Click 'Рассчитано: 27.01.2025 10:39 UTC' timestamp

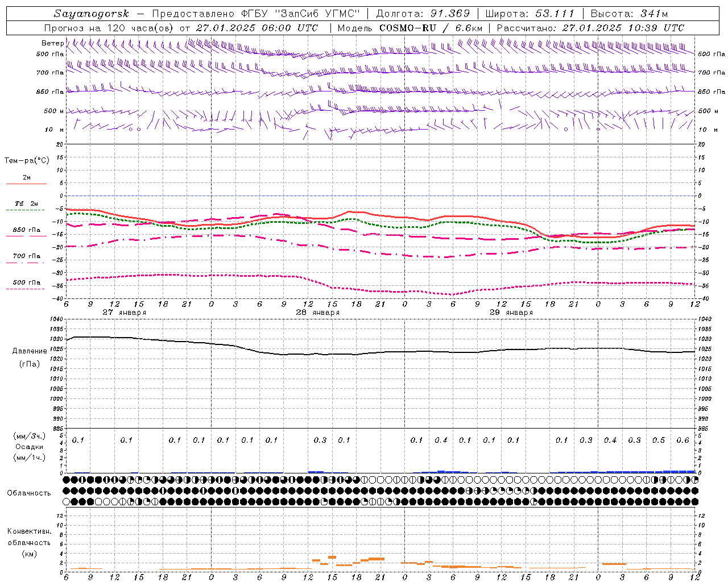(x=590, y=28)
